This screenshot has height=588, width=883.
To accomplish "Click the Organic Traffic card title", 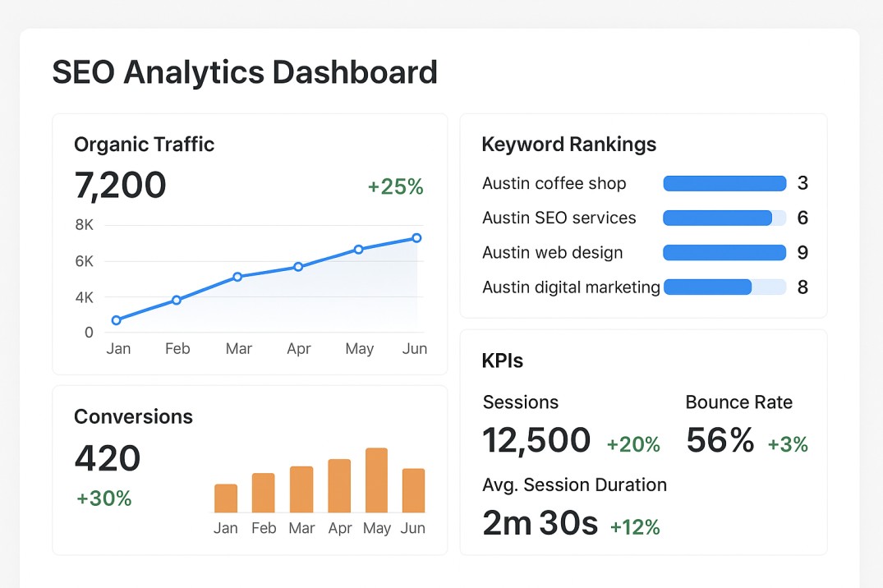I will click(145, 145).
